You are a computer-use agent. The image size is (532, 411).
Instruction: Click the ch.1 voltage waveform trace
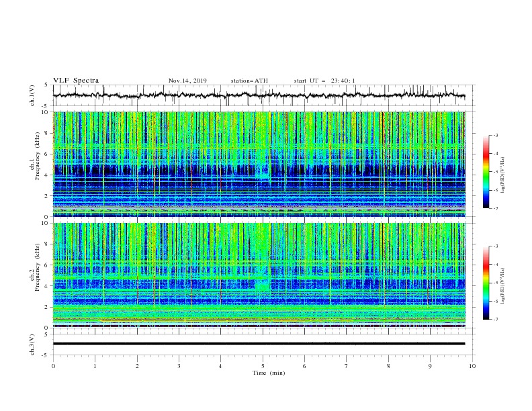259,95
